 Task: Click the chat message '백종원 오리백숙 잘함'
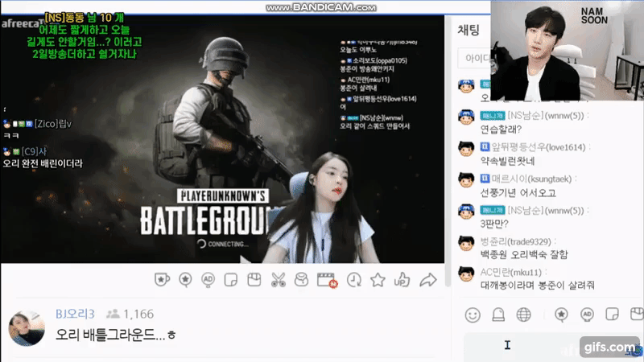point(524,255)
